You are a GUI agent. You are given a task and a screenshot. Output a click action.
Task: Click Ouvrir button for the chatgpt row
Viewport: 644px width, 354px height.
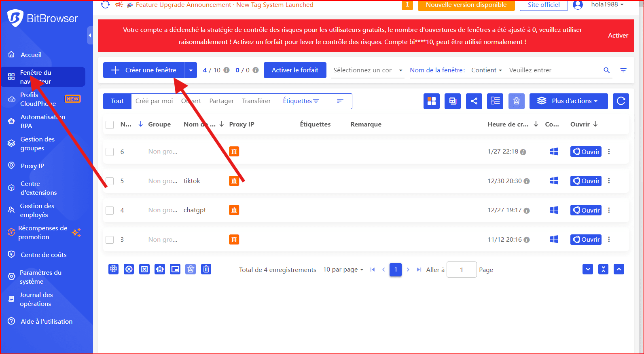tap(586, 211)
